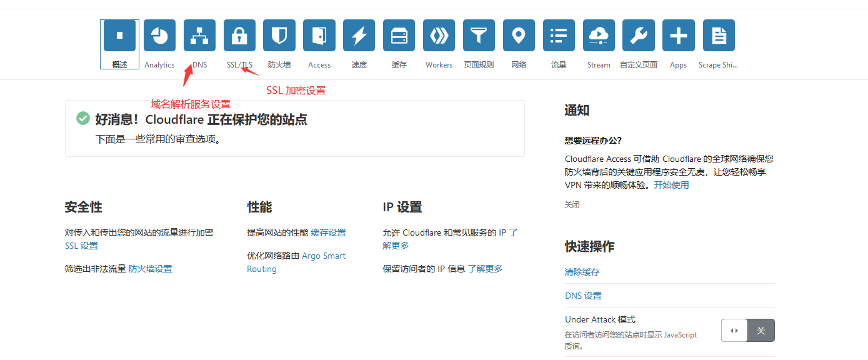Open the 缓存设置 link
This screenshot has width=868, height=360.
(x=328, y=232)
